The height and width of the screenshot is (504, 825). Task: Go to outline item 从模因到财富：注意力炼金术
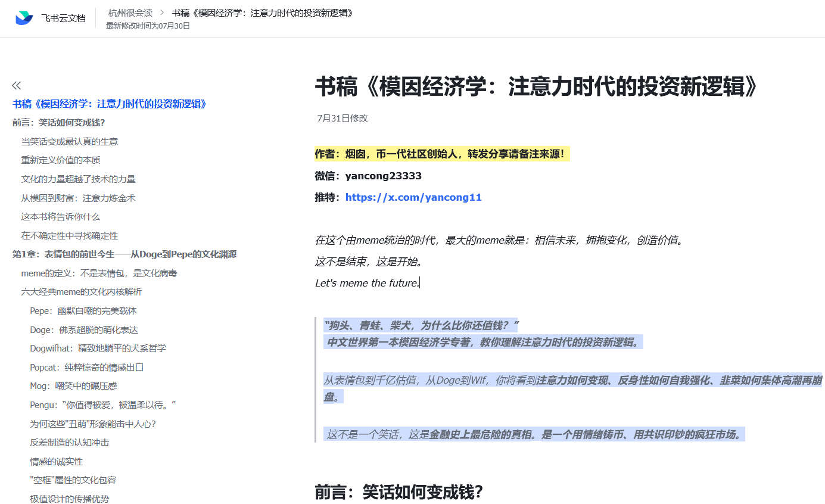79,198
